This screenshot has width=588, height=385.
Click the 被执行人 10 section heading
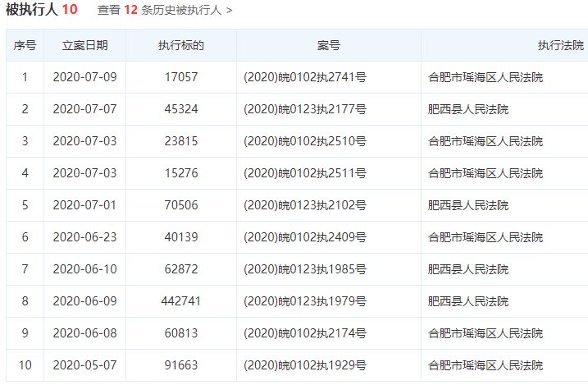click(x=42, y=9)
